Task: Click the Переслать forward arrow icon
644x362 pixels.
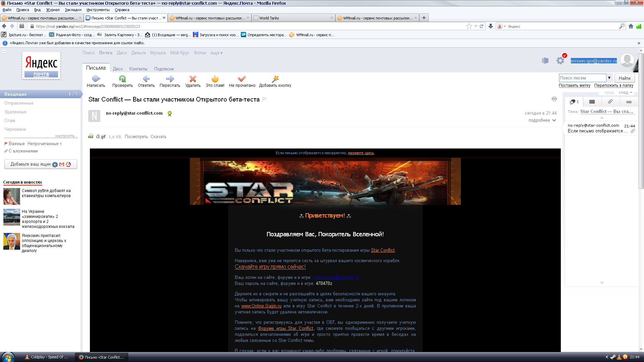Action: click(x=170, y=79)
